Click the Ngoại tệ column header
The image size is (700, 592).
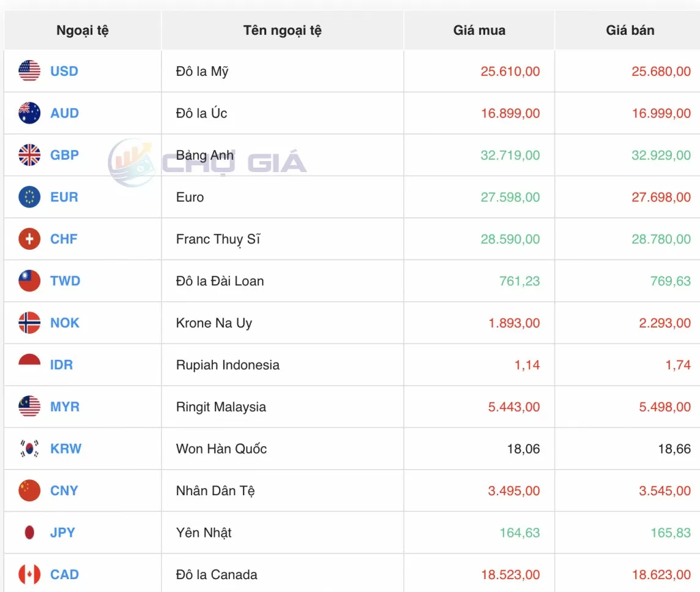[x=81, y=30]
